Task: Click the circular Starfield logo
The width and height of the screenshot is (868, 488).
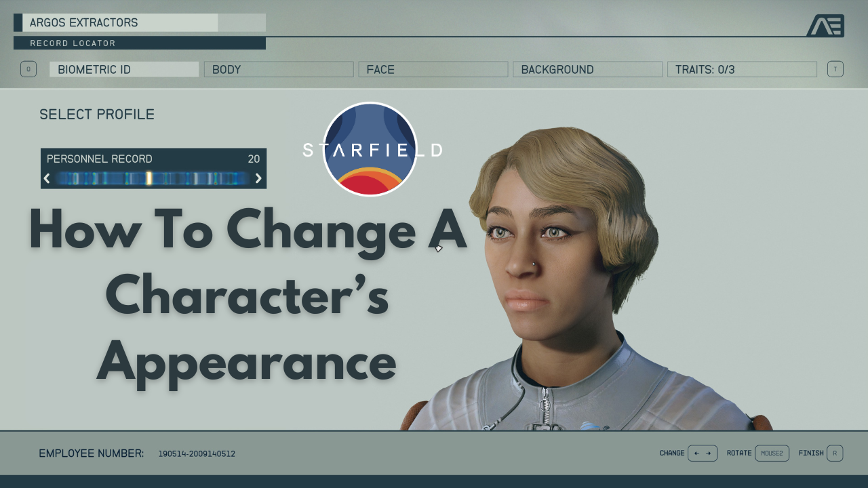Action: point(370,150)
